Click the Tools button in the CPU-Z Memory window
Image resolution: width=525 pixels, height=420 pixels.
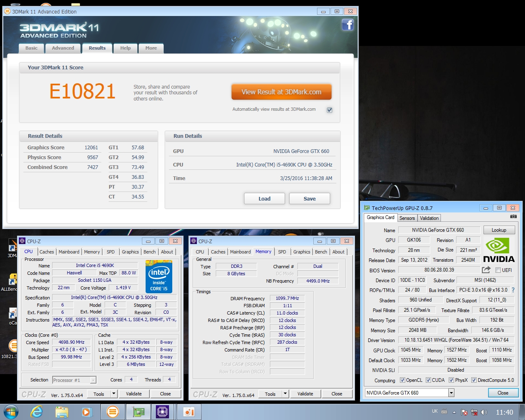click(270, 394)
